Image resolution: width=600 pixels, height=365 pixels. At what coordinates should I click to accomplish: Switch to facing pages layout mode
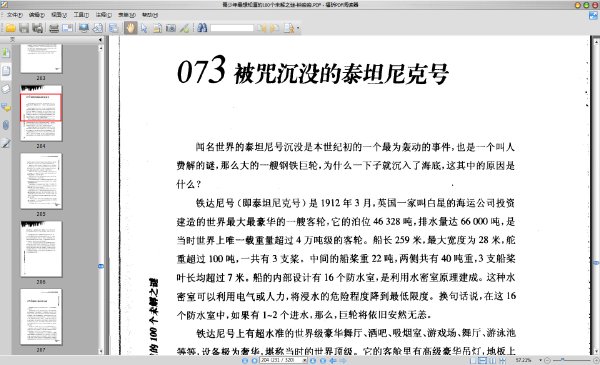(492, 361)
